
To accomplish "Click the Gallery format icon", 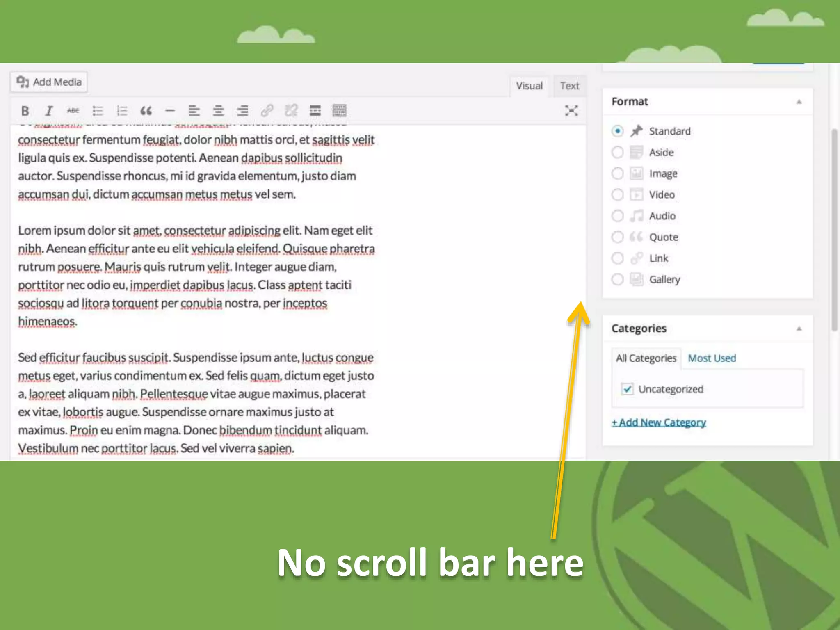I will pyautogui.click(x=637, y=279).
